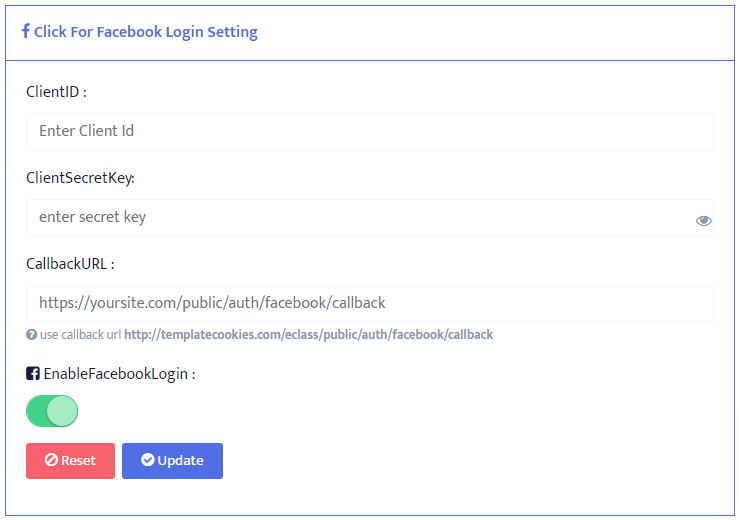Collapse the Facebook Login Setting panel heading
This screenshot has height=520, width=739.
(145, 32)
